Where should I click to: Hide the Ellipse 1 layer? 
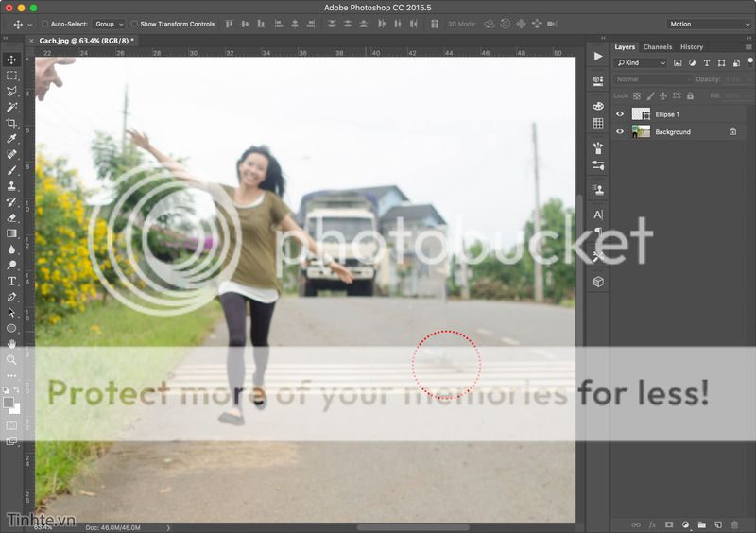click(x=620, y=114)
